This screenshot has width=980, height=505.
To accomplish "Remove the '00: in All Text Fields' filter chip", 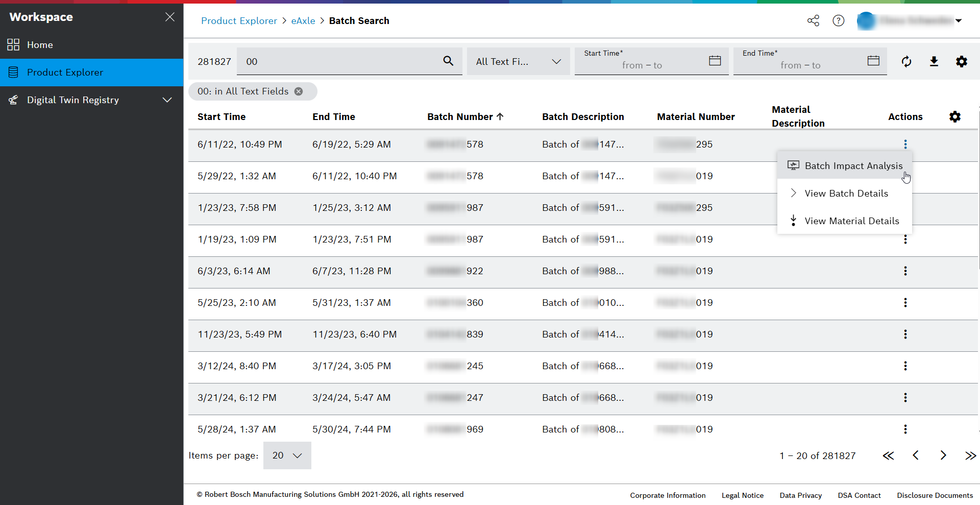I will [299, 91].
